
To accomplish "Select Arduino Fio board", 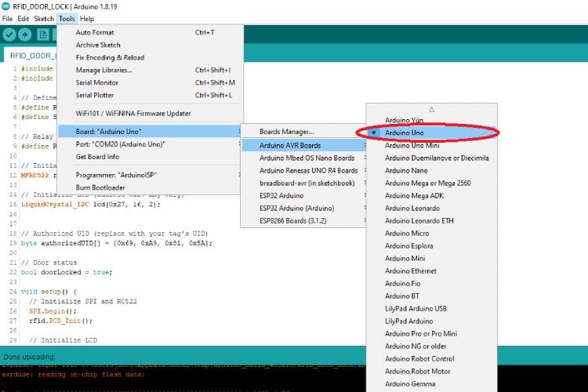I will click(x=432, y=284).
